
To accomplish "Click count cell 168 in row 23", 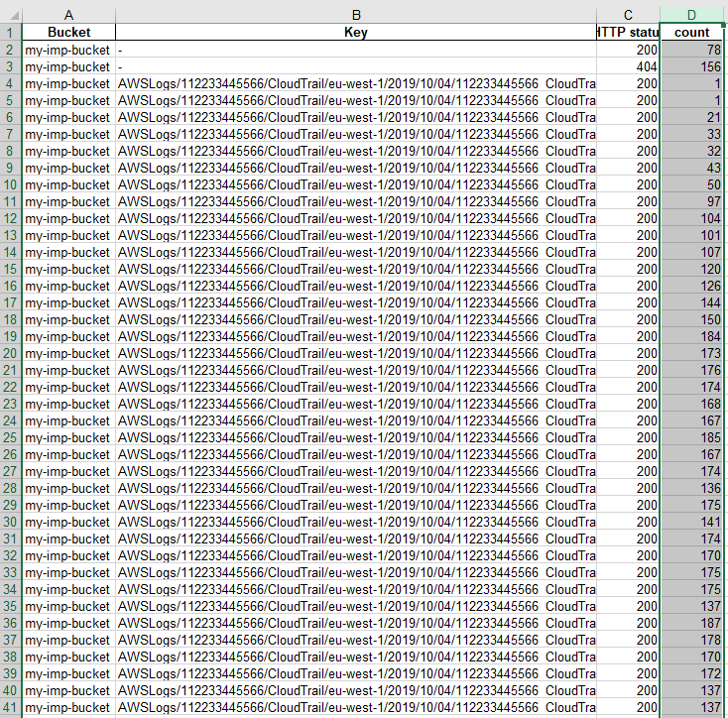I will pos(691,404).
